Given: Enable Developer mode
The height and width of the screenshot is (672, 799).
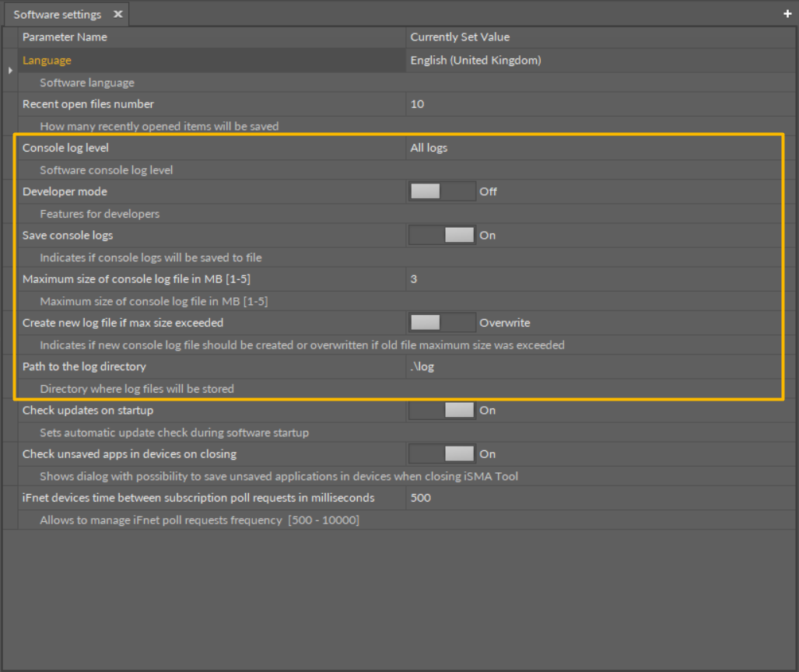Looking at the screenshot, I should pyautogui.click(x=442, y=191).
